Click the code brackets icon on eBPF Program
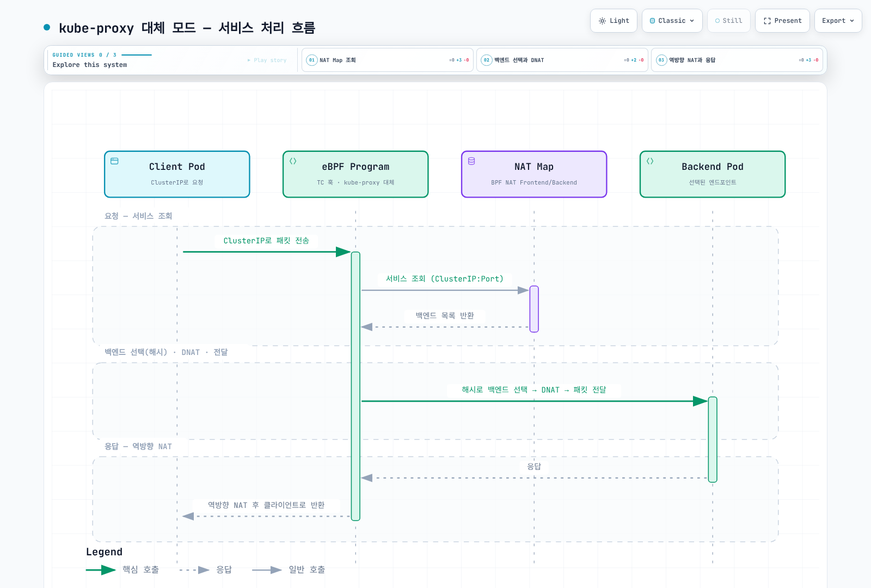The height and width of the screenshot is (588, 871). 293,161
